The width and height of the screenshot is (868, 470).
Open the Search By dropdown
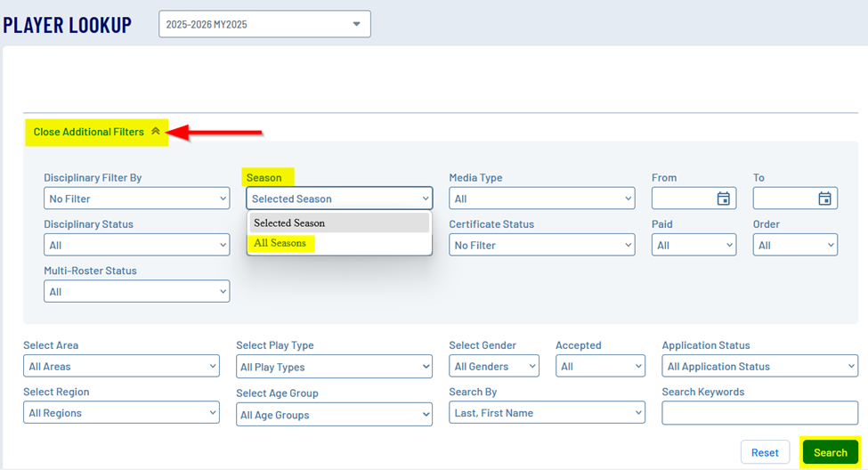[547, 413]
